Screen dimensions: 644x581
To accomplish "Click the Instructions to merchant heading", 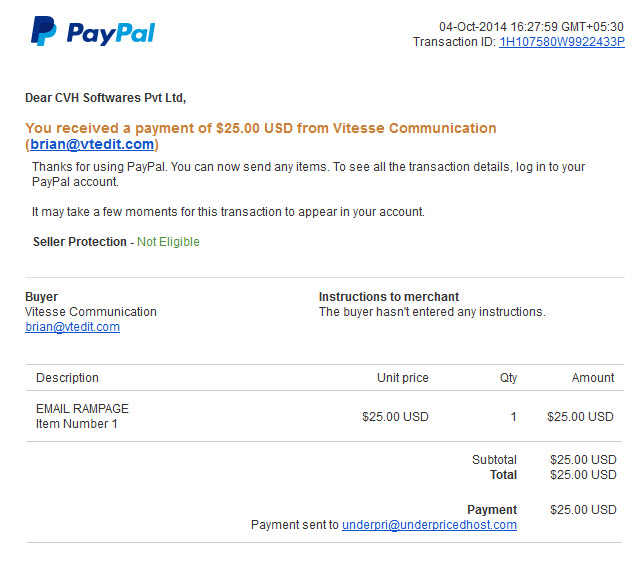I will tap(389, 296).
